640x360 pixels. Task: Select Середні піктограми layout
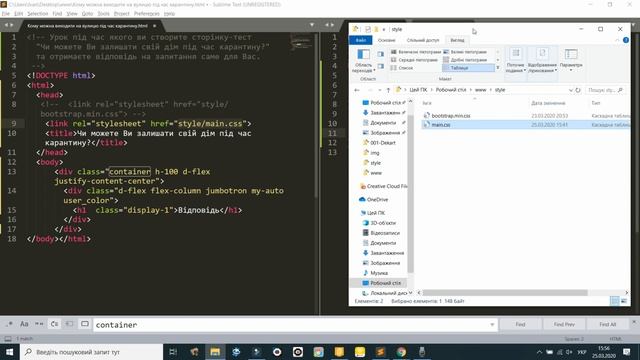416,60
